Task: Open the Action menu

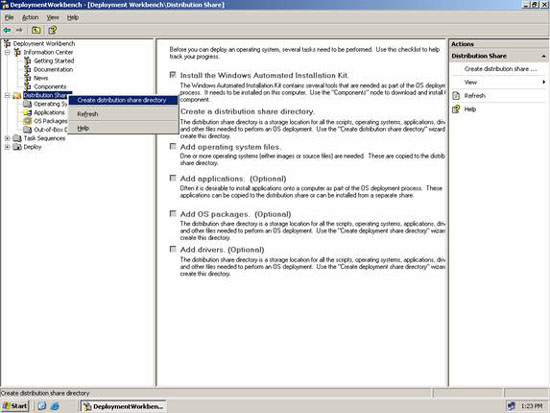Action: (x=30, y=18)
